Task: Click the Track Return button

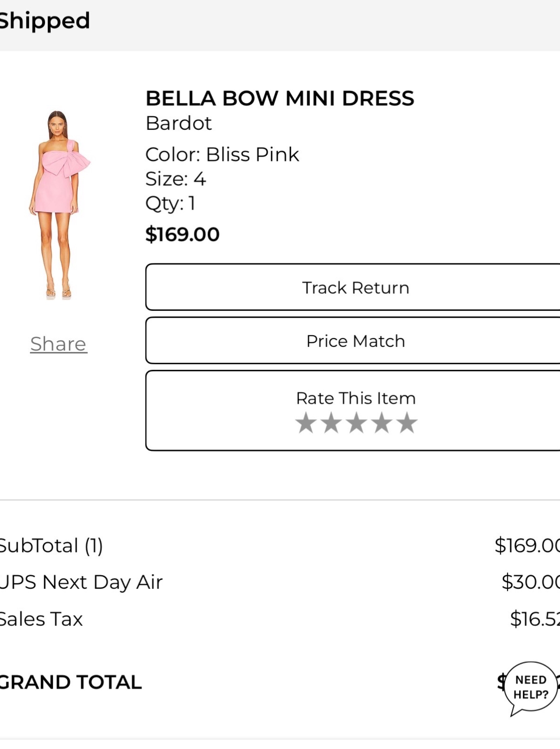Action: (353, 287)
